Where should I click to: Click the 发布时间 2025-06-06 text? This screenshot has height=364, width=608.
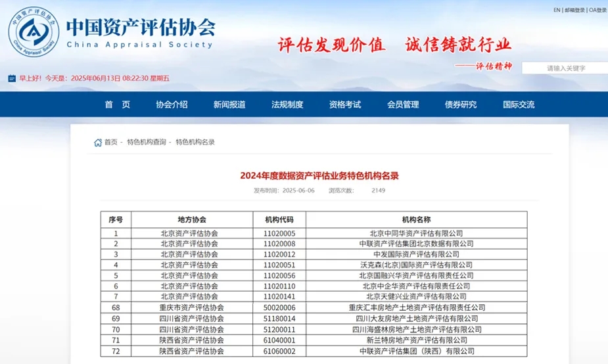pyautogui.click(x=284, y=191)
